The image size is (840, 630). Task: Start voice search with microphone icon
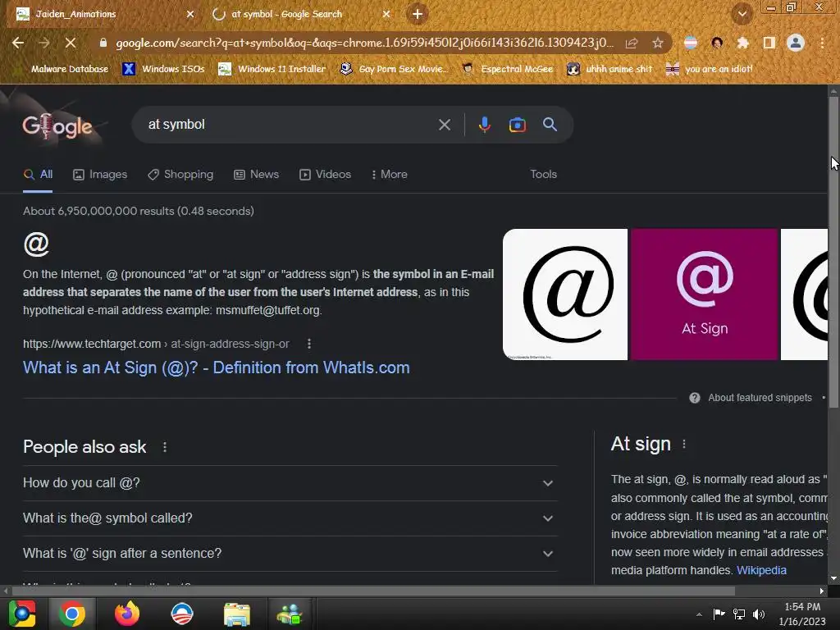484,125
